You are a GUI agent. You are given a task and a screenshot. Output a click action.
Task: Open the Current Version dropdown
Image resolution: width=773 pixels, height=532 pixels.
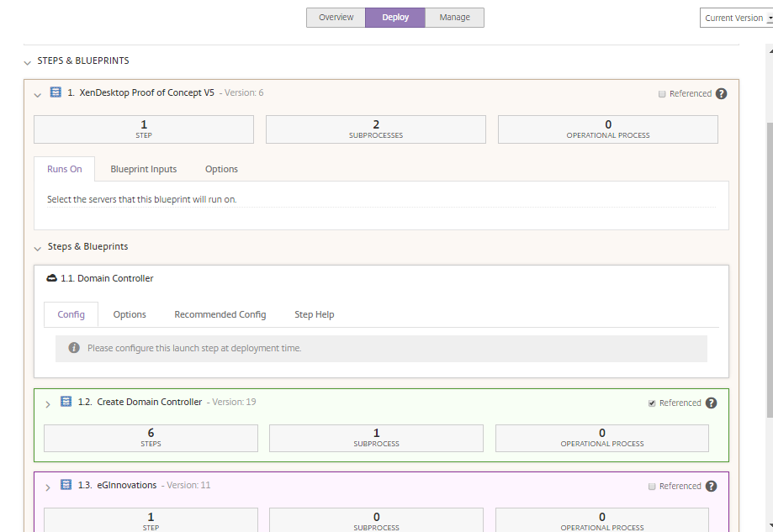pos(736,18)
